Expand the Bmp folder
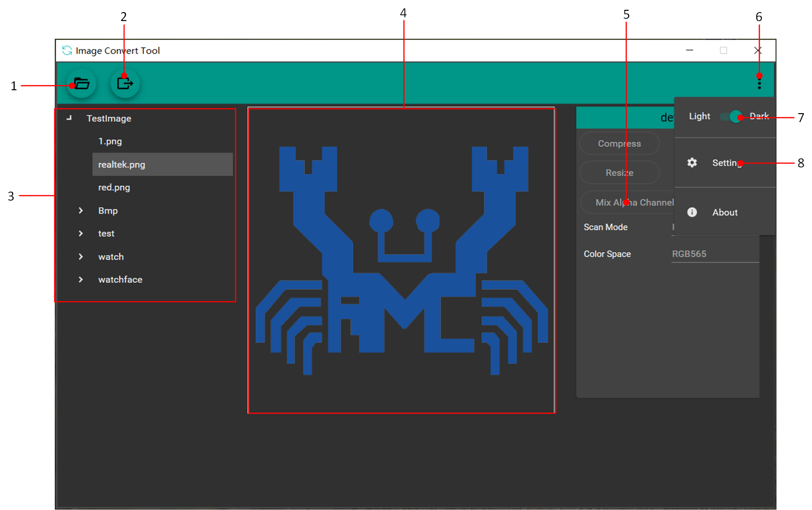812x510 pixels. [81, 211]
